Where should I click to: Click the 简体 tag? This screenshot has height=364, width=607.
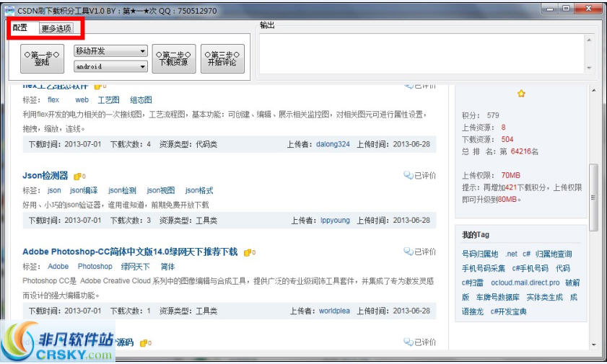tap(167, 267)
